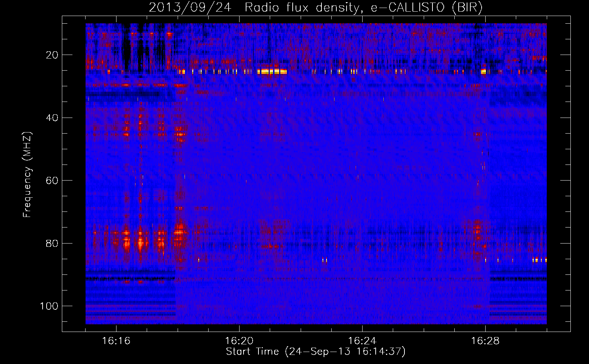The height and width of the screenshot is (364, 589).
Task: Click the bright yellow burst near 25 MHz after 16:20
Action: point(272,72)
